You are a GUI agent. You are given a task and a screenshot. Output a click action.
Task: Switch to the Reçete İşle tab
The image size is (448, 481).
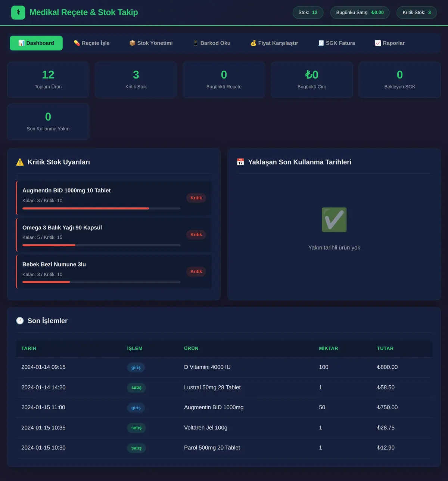pos(91,43)
